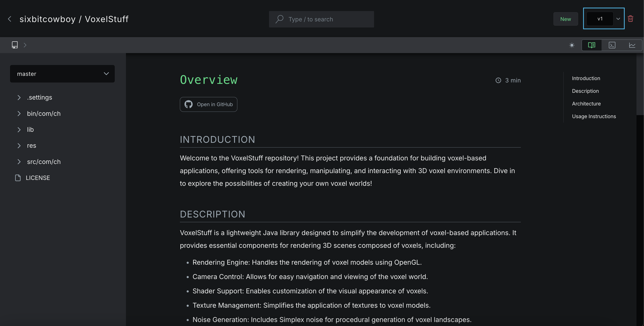Switch to the terminal view tab
This screenshot has height=326, width=644.
(x=612, y=45)
